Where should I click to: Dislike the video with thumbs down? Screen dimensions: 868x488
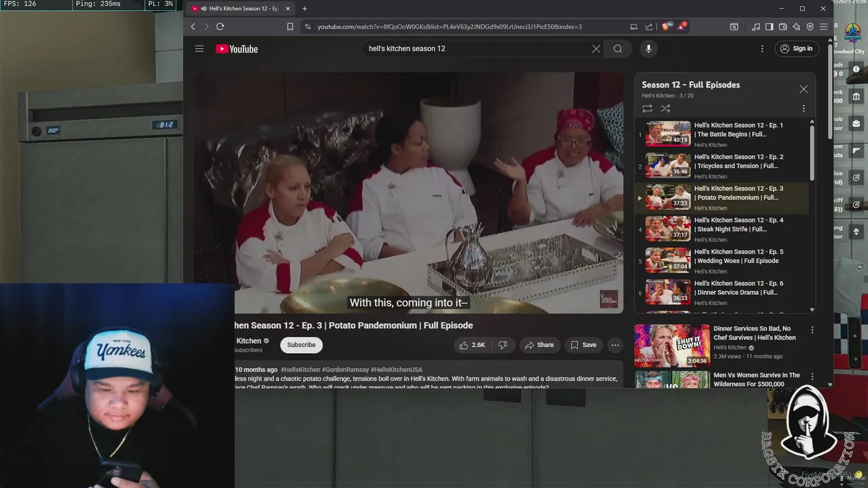(502, 345)
